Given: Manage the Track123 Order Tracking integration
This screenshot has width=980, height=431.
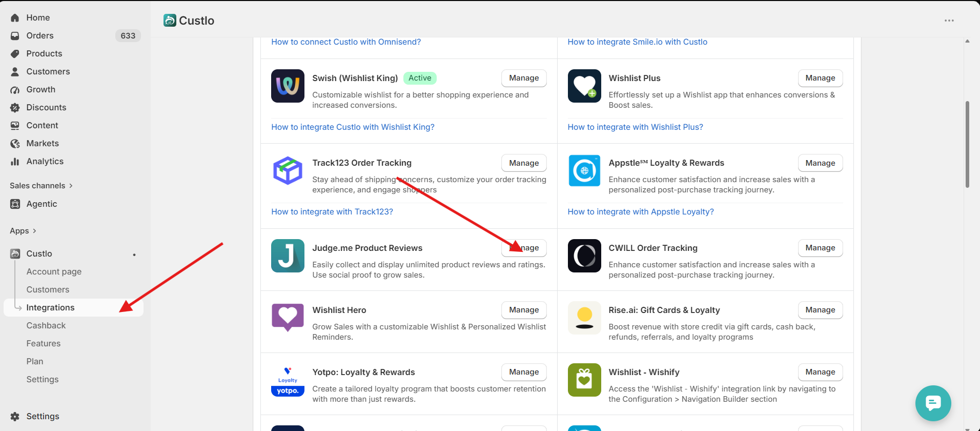Looking at the screenshot, I should (x=524, y=163).
